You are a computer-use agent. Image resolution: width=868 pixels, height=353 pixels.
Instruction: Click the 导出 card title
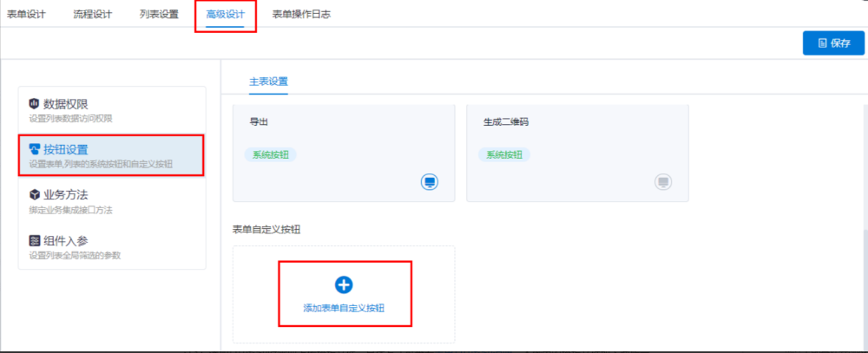click(x=260, y=122)
